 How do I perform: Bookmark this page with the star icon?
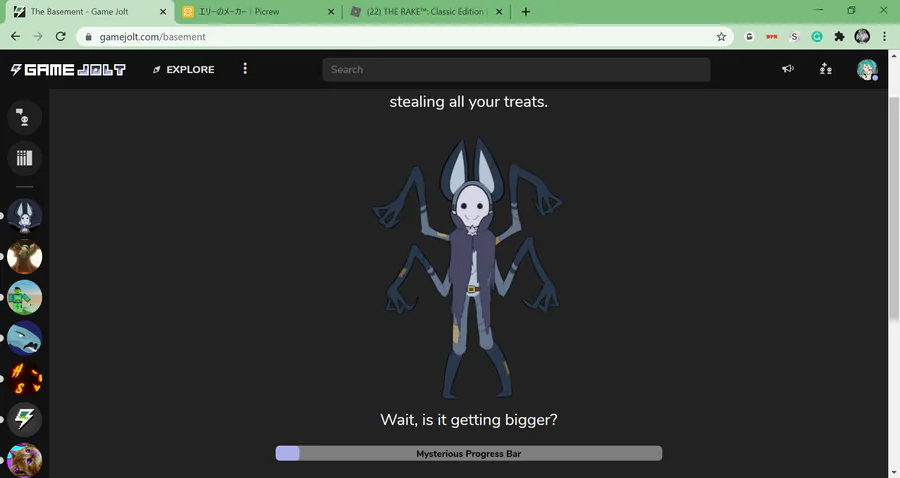(x=721, y=37)
